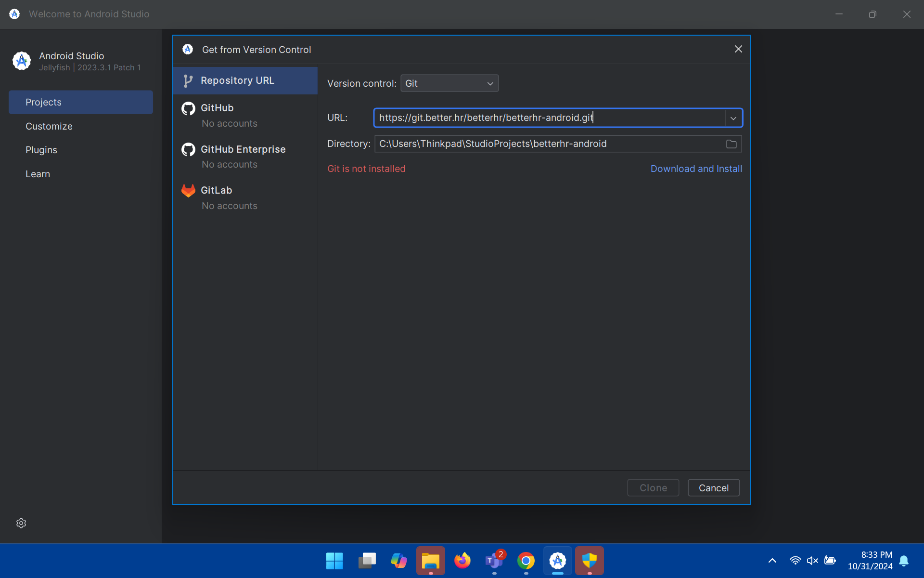The height and width of the screenshot is (578, 924).
Task: Click the Repository URL branch icon
Action: pos(188,81)
